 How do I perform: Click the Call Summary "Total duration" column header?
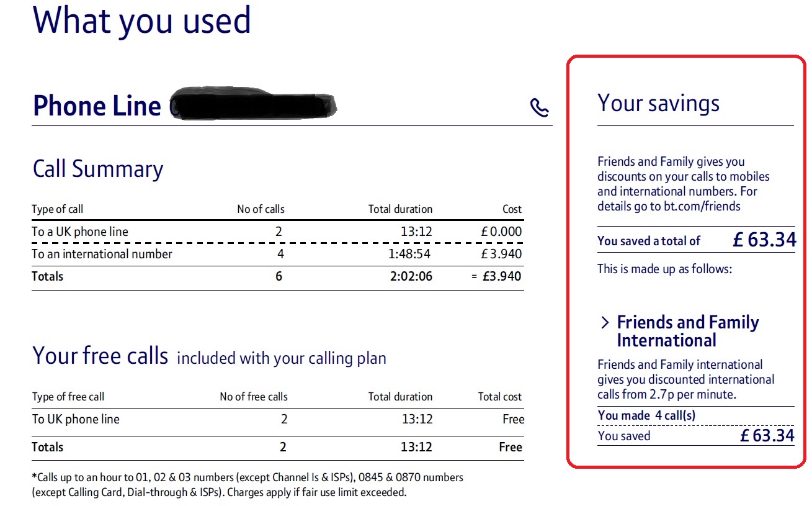[x=400, y=209]
